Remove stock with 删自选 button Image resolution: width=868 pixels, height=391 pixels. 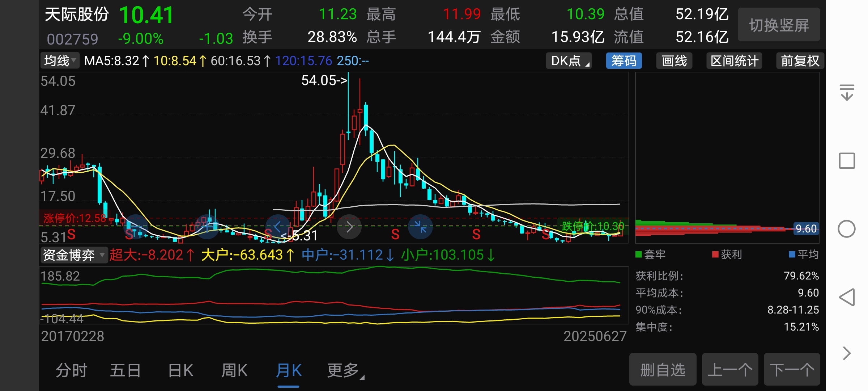pos(663,370)
